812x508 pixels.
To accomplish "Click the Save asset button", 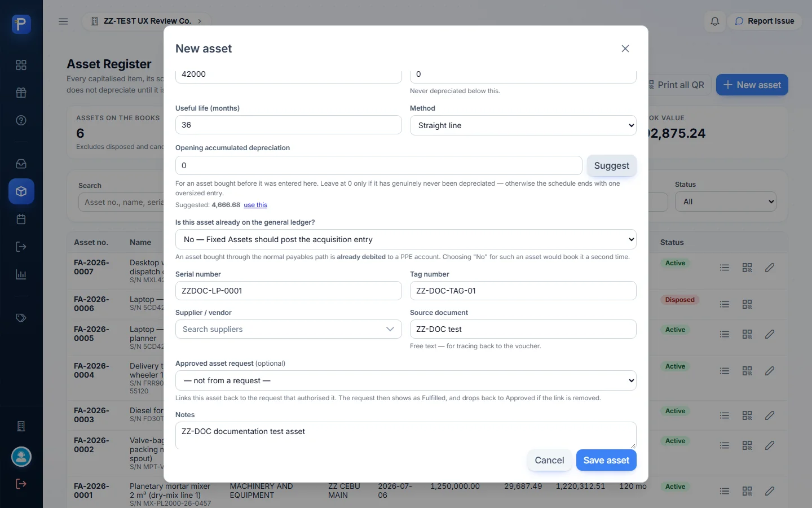I will [606, 460].
